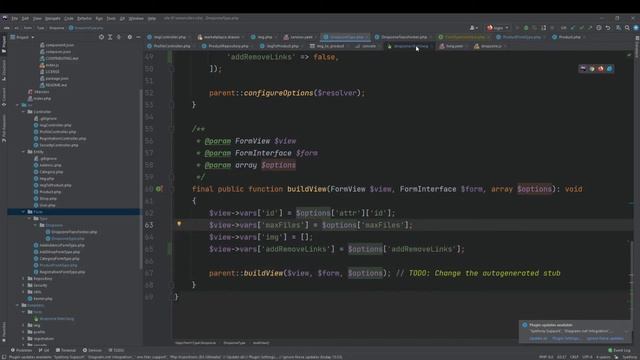The height and width of the screenshot is (360, 640).
Task: Click Plugin Settings link in notification
Action: [566, 338]
